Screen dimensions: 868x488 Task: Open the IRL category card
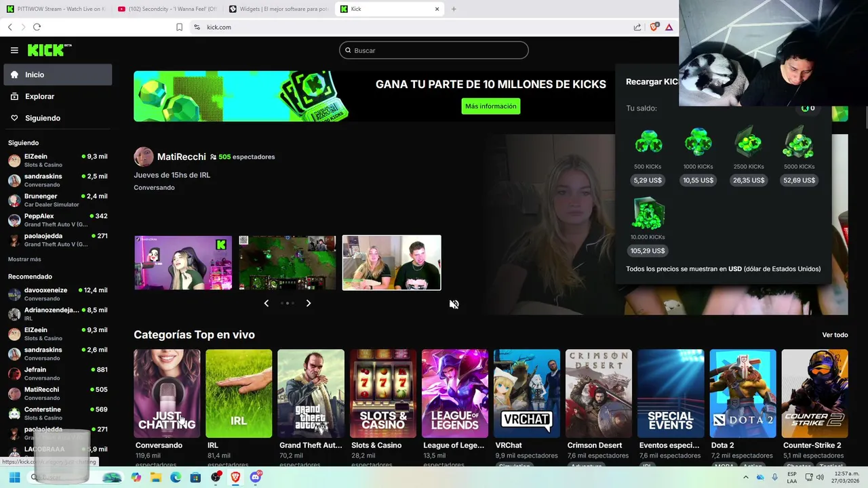[239, 393]
